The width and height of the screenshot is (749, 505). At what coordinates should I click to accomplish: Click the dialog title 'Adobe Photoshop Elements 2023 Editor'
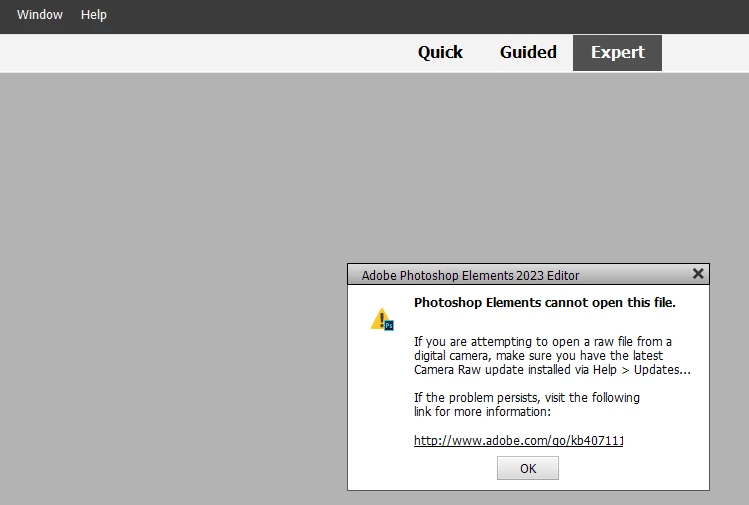point(470,276)
